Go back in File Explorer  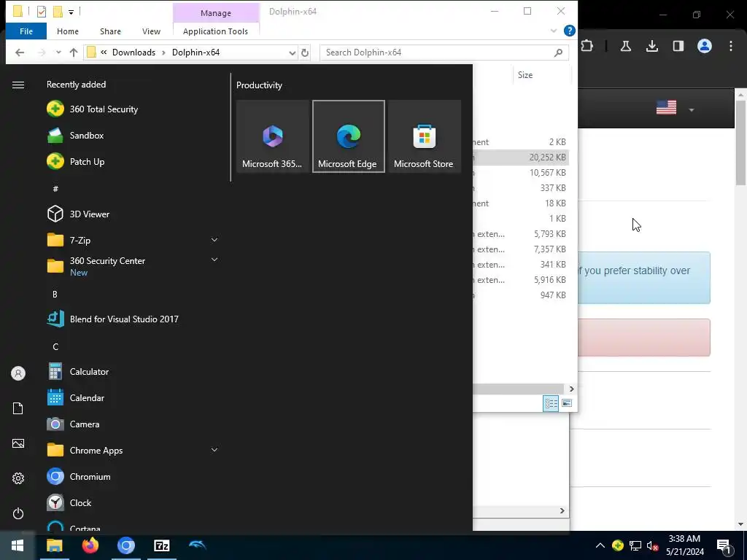[x=20, y=52]
